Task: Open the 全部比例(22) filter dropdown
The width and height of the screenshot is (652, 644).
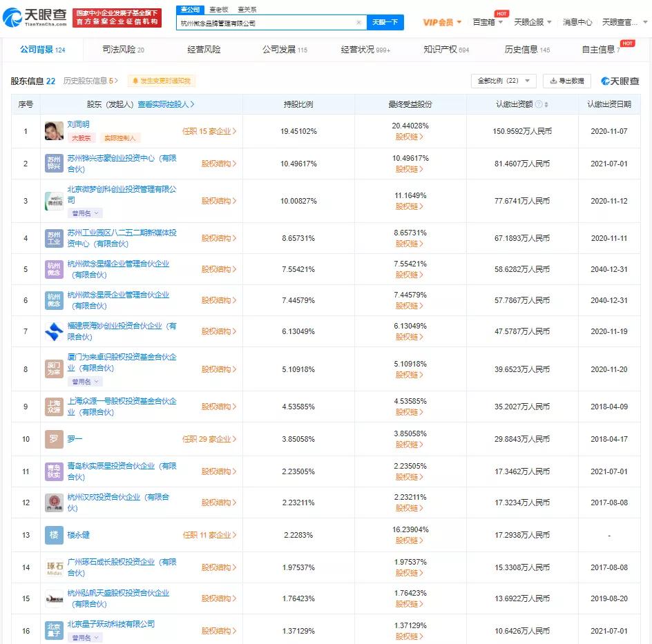Action: (x=503, y=81)
